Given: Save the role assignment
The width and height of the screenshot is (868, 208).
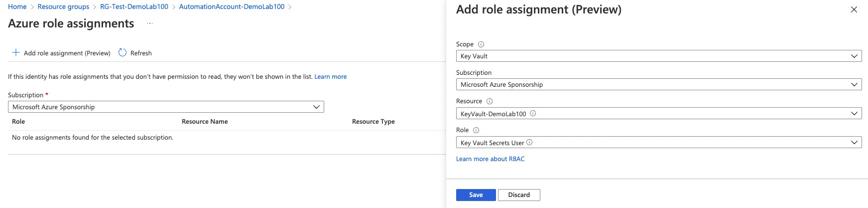Looking at the screenshot, I should click(x=476, y=195).
